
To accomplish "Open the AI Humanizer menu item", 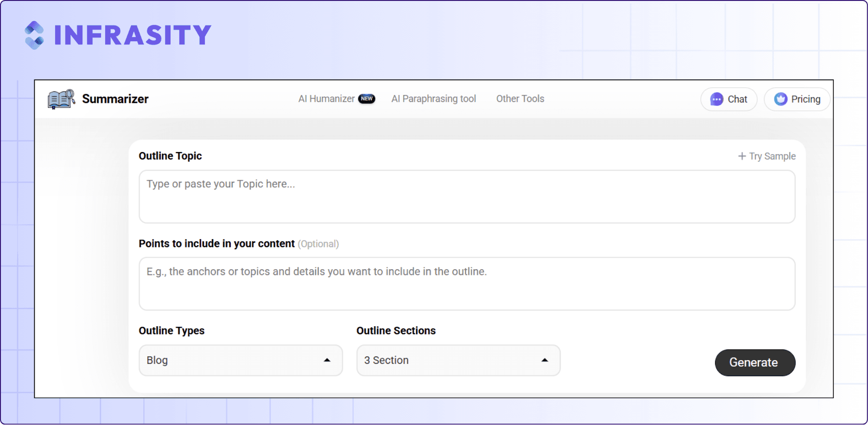I will [326, 99].
